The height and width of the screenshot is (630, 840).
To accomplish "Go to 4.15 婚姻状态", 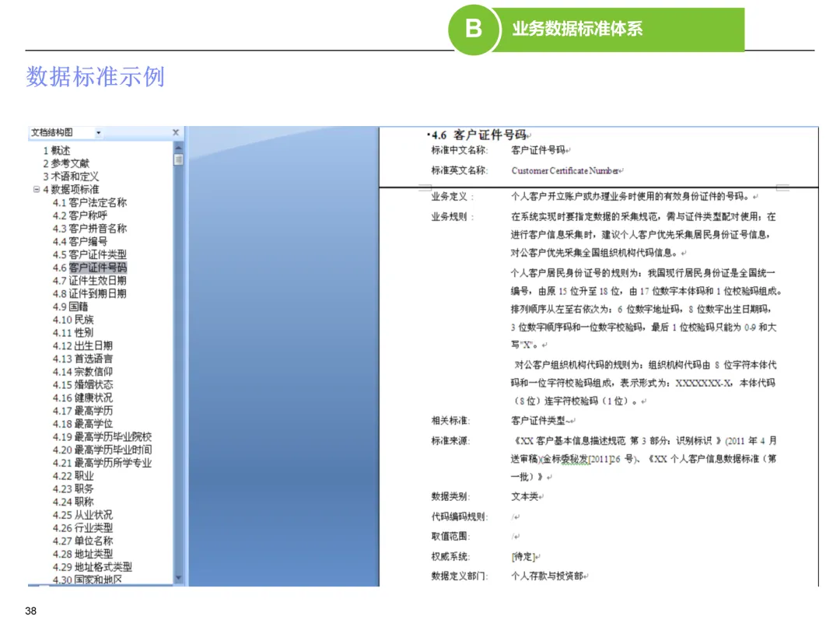I will pos(83,385).
